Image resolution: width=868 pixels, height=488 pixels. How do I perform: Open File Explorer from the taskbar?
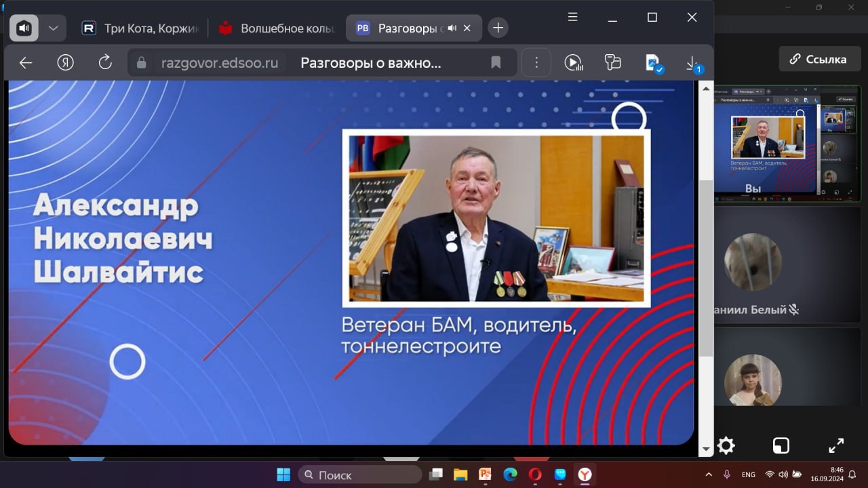(x=460, y=474)
